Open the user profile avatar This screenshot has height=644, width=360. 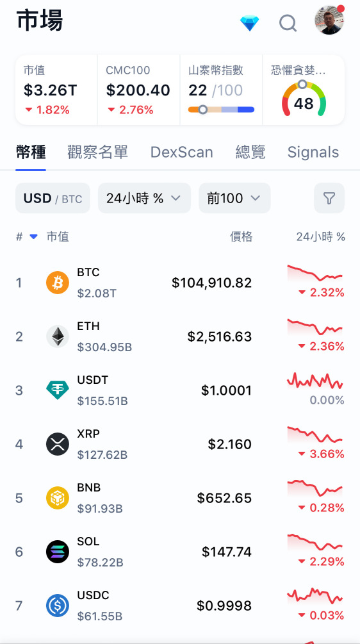click(x=329, y=20)
